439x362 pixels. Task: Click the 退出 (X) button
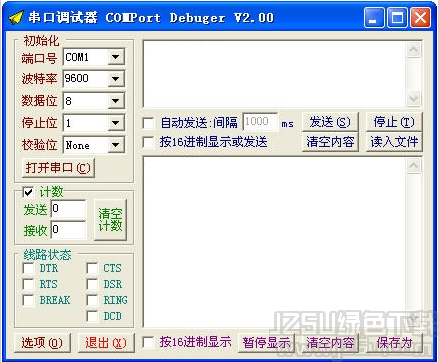click(106, 342)
